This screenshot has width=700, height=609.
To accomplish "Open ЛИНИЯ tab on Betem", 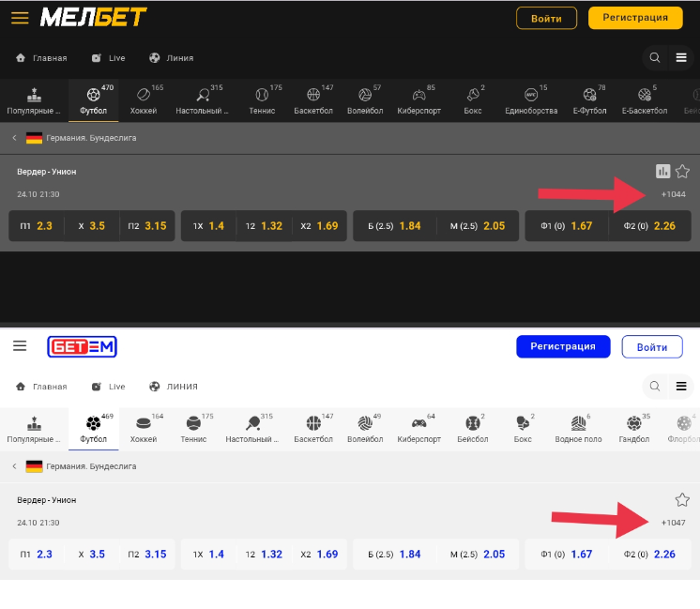I will coord(173,387).
